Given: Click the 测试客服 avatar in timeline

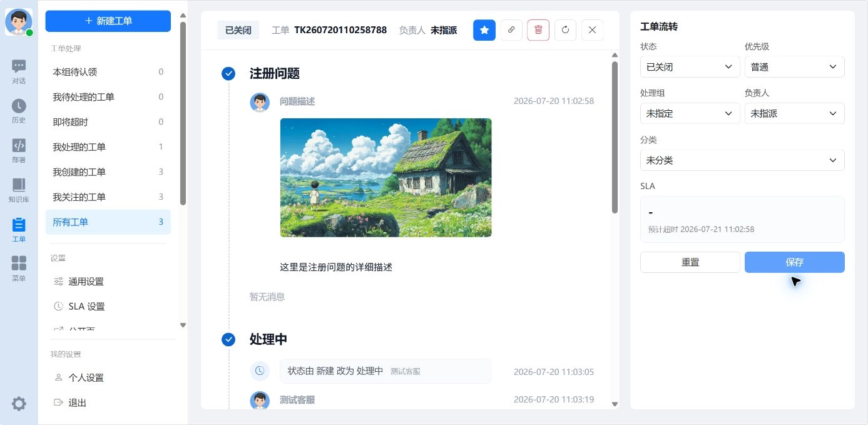Looking at the screenshot, I should pyautogui.click(x=260, y=401).
